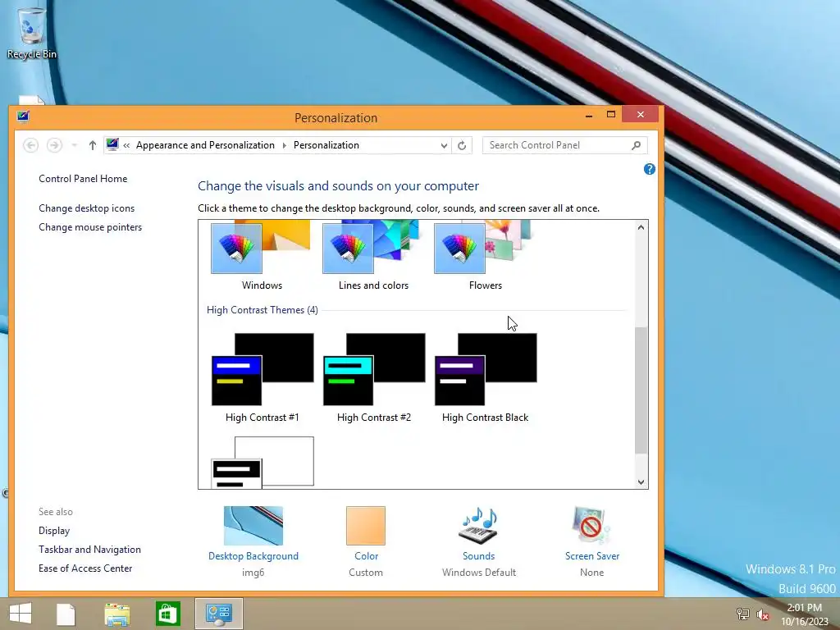Open the window Color swatch
Screen dimensions: 840x630
(366, 526)
